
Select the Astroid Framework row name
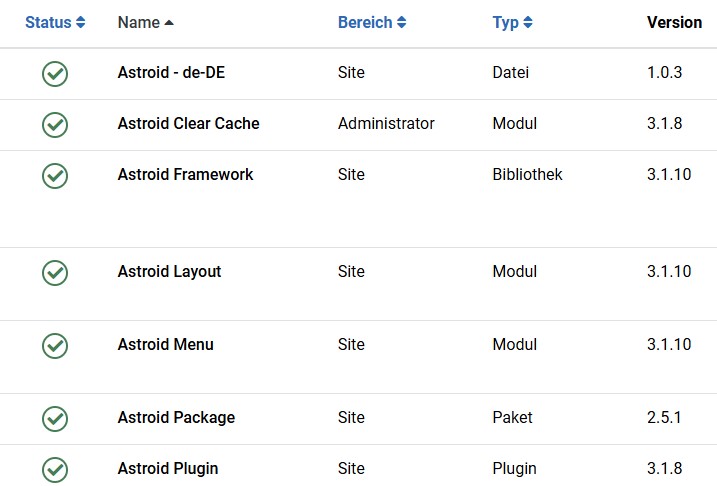(x=185, y=174)
